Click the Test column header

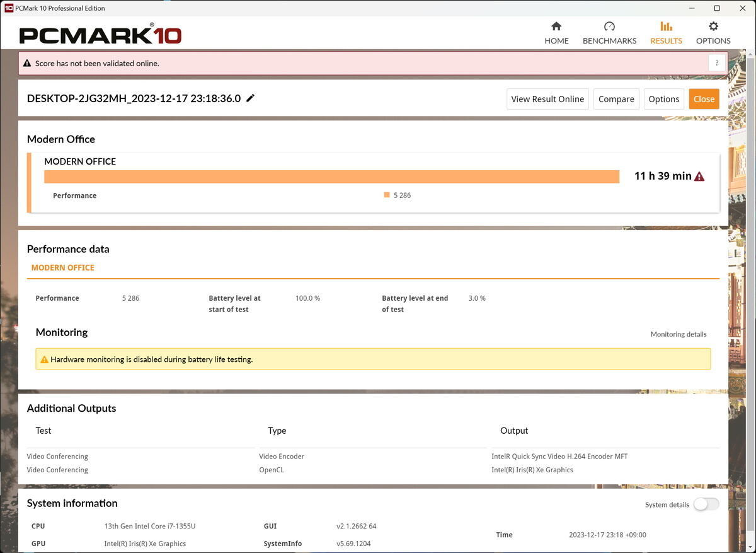[43, 431]
